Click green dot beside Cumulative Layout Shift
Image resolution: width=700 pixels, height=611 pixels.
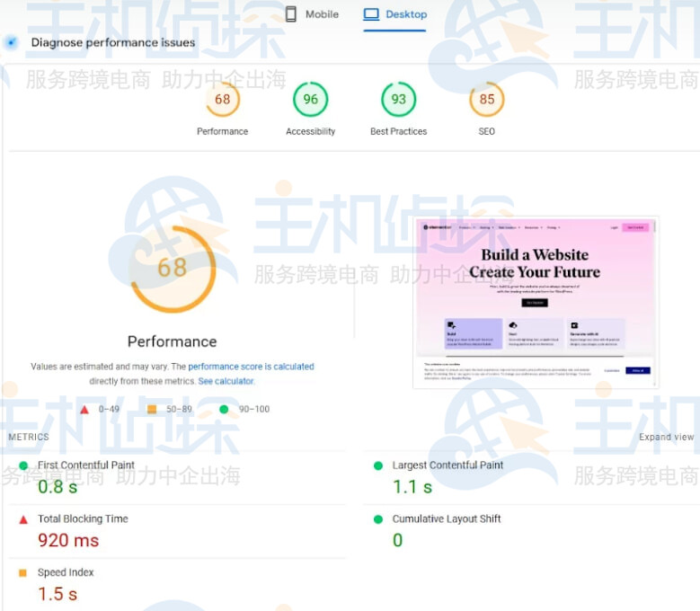[378, 519]
